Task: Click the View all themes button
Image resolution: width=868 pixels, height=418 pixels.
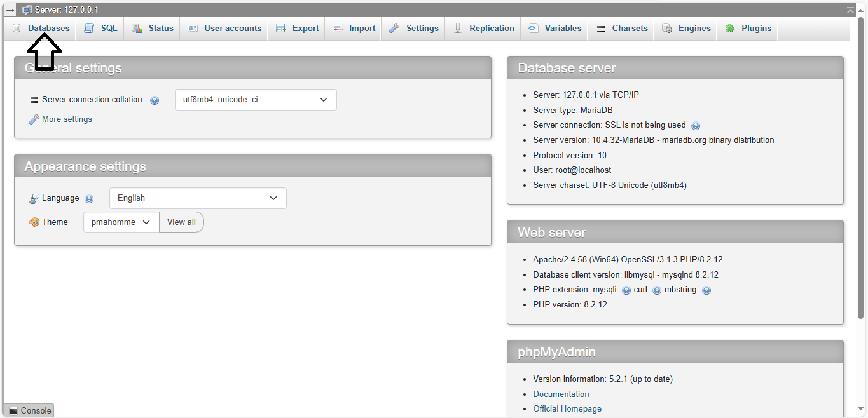Action: click(181, 222)
